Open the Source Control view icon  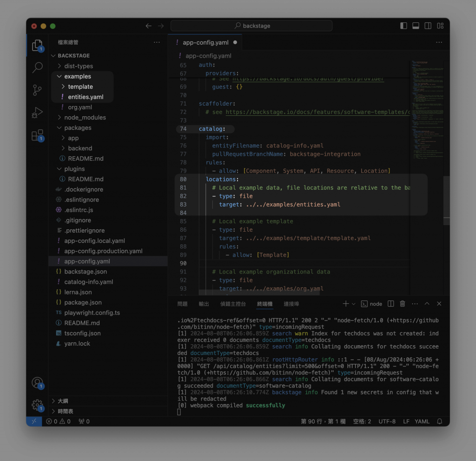pos(37,90)
